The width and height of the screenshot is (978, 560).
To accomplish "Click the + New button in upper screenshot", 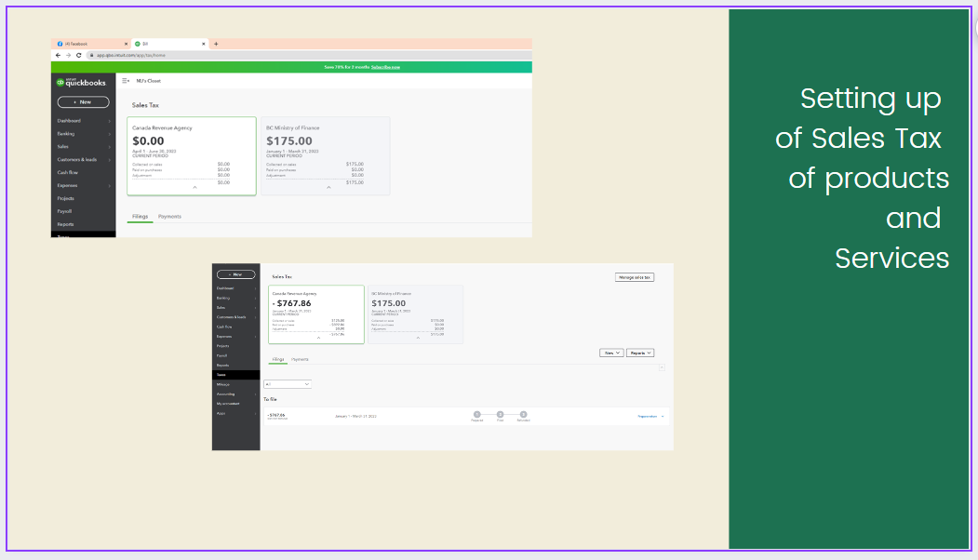I will tap(83, 101).
